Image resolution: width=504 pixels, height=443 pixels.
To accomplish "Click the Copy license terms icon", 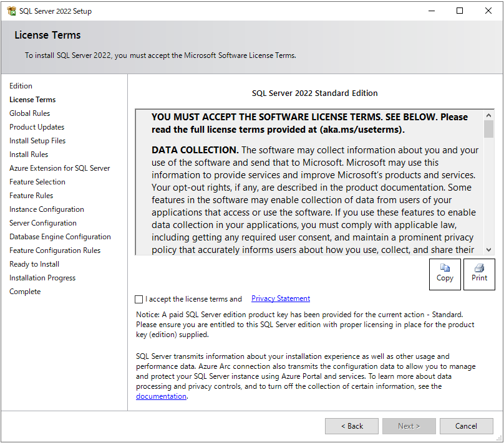I will click(x=445, y=269).
